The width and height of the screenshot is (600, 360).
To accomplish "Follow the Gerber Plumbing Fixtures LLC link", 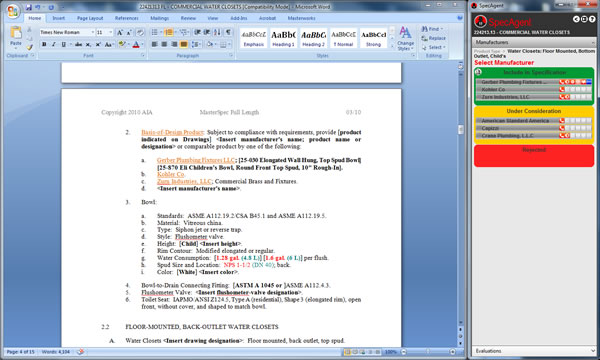I will coord(196,160).
